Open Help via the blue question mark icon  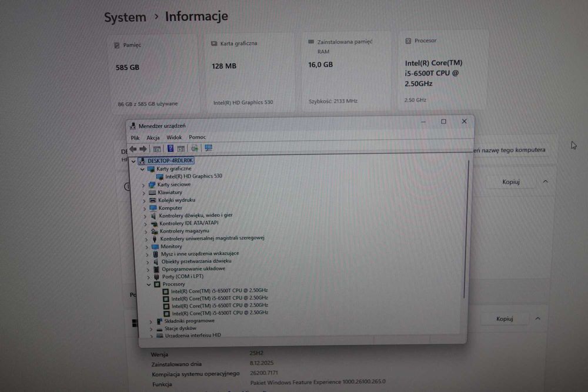click(x=171, y=149)
